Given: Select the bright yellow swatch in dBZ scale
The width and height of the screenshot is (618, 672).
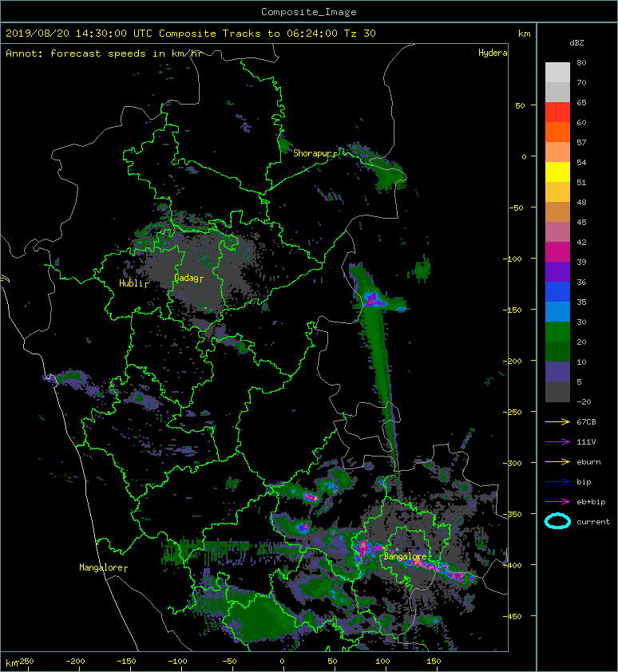Looking at the screenshot, I should (557, 172).
